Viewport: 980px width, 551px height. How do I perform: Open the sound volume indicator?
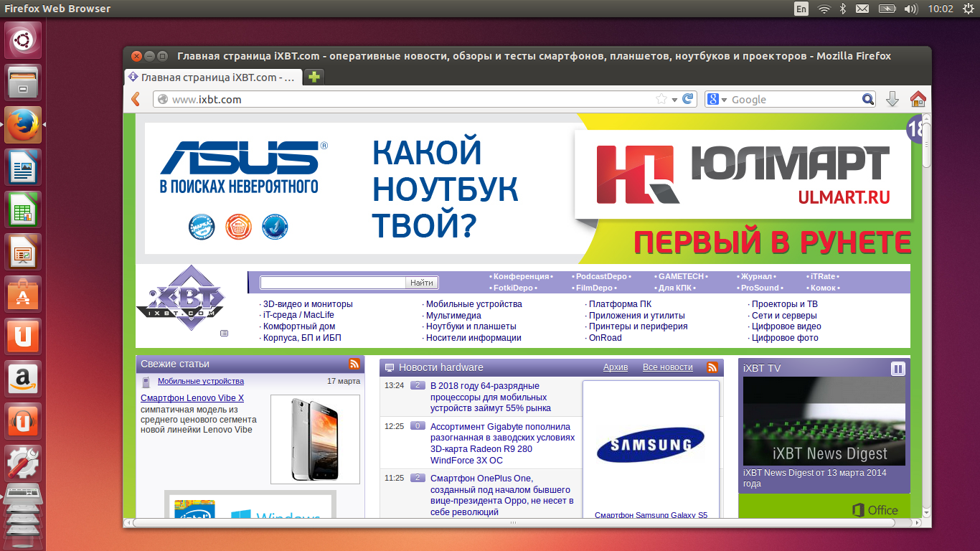911,9
